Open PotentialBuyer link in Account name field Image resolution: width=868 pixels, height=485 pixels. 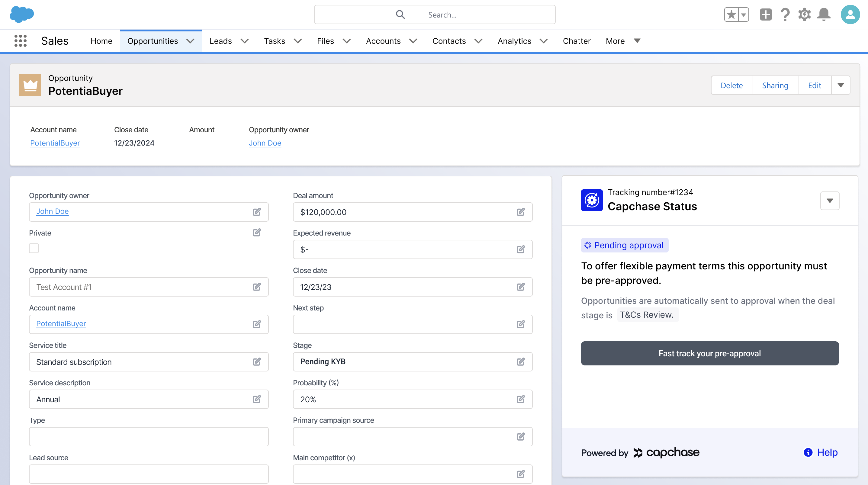[61, 323]
